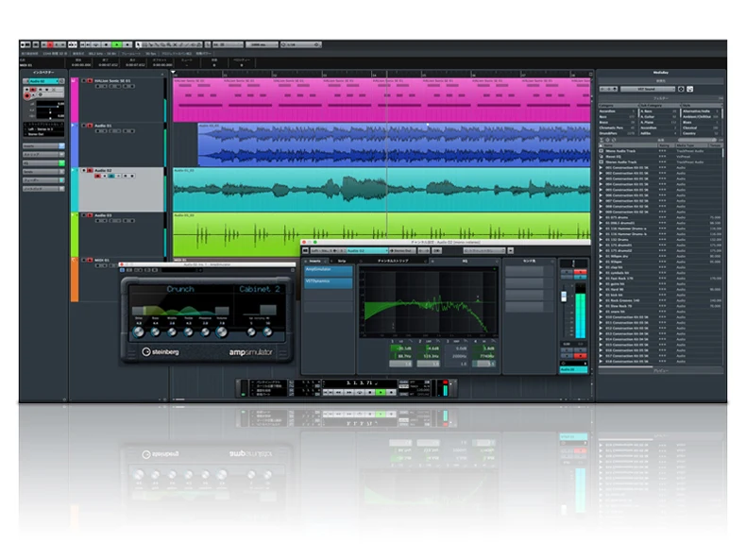
Task: Click EQ band 1 gain value field
Action: tap(403, 348)
